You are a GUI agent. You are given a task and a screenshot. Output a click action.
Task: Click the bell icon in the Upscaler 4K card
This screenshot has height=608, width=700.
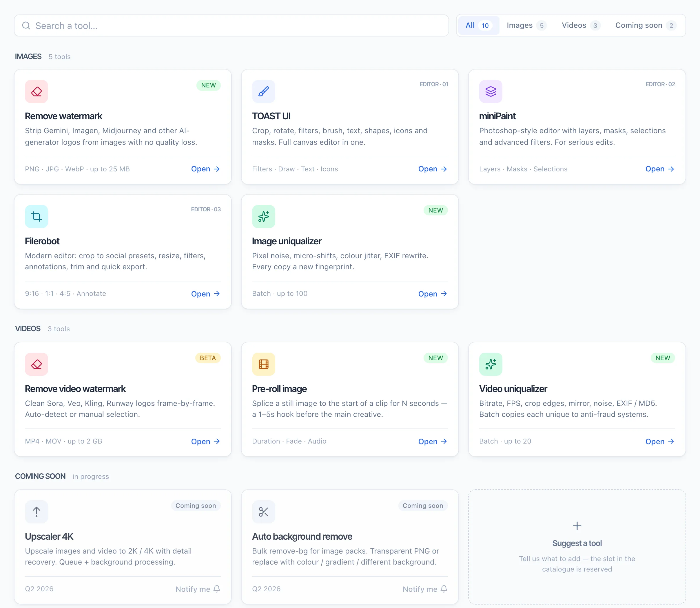pos(217,589)
